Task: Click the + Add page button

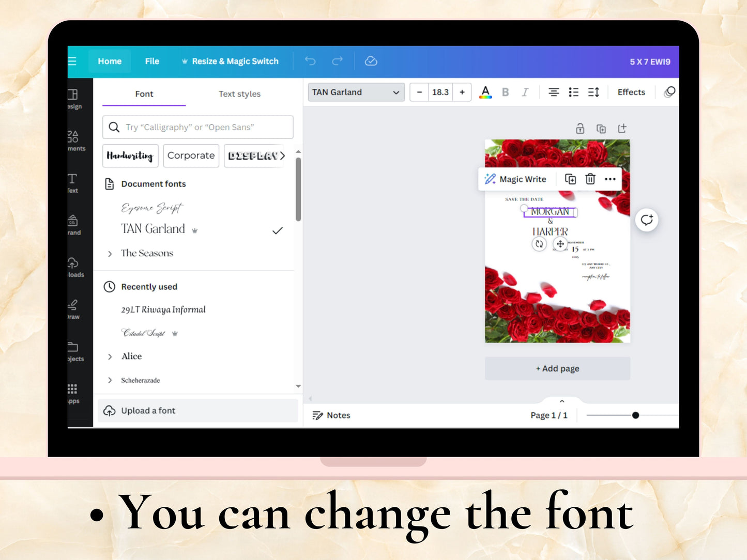Action: click(x=557, y=368)
